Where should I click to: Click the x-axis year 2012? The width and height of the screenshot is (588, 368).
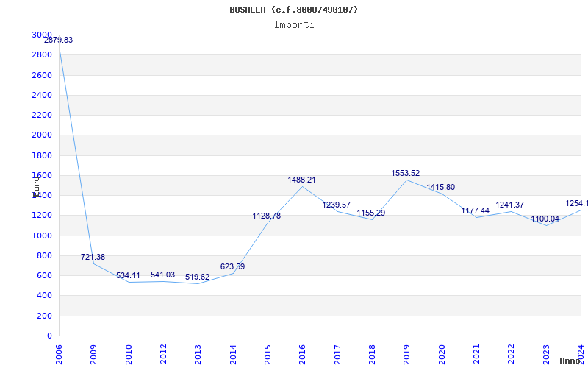[163, 354]
